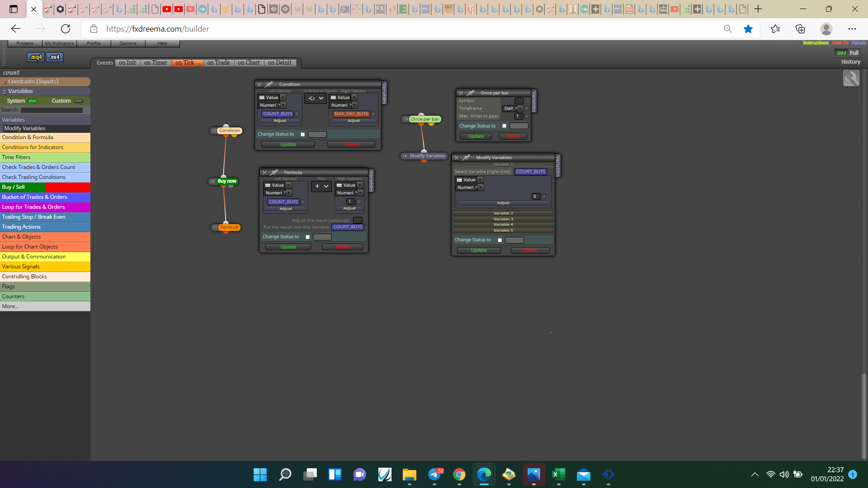The height and width of the screenshot is (488, 868).
Task: Toggle the System variables switch
Action: tap(33, 101)
